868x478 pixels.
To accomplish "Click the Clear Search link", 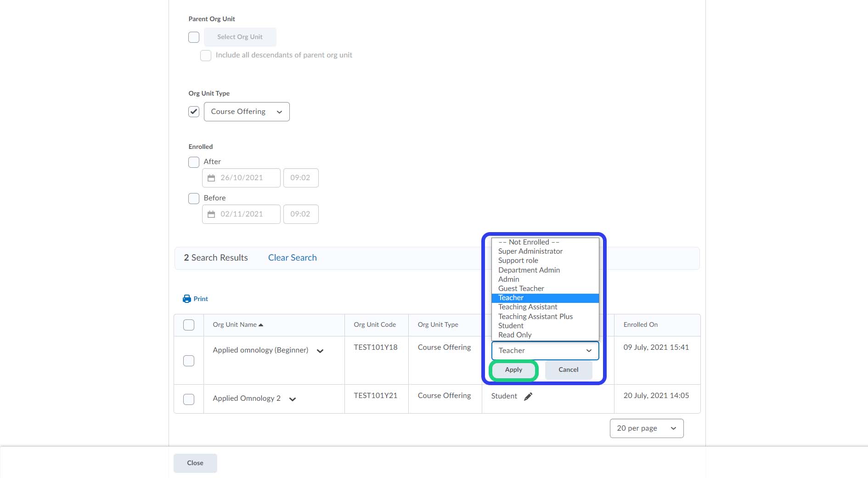I will [292, 258].
